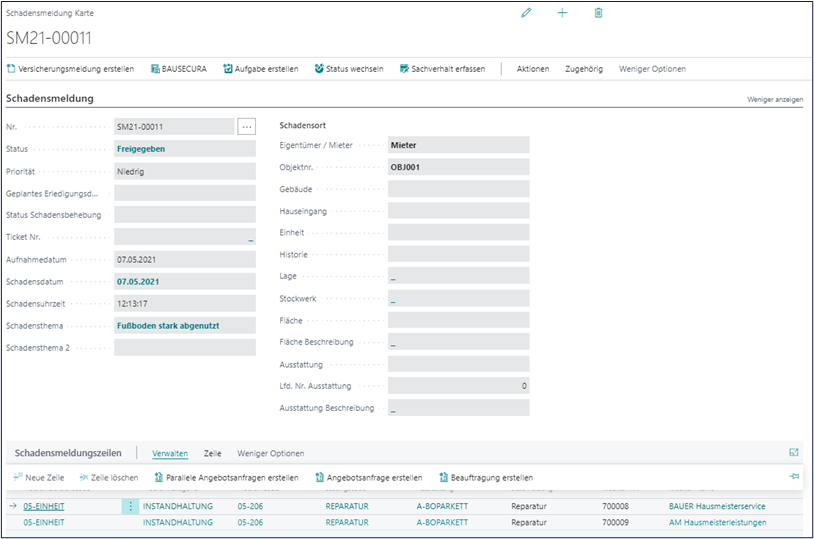
Task: Click Sachverhalt erfassen action
Action: pos(442,69)
